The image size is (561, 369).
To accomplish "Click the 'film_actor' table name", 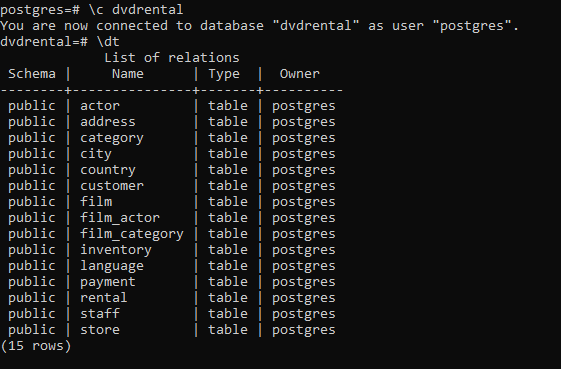I will [120, 218].
